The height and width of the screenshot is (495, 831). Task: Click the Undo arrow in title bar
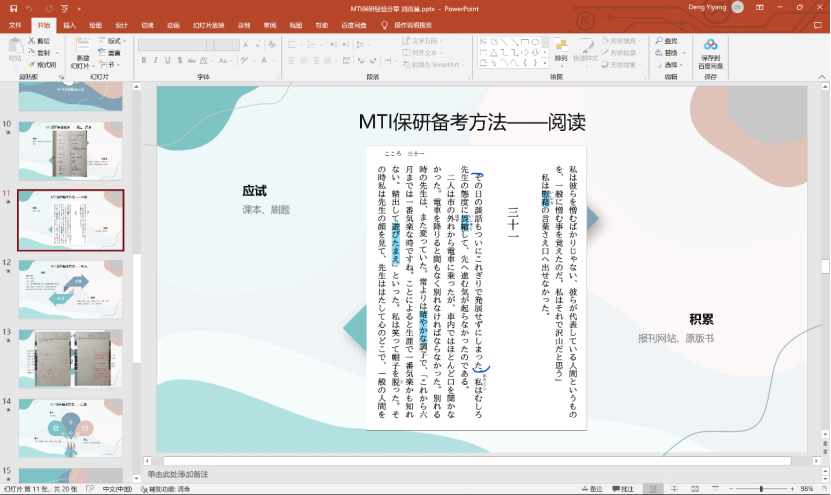point(29,8)
